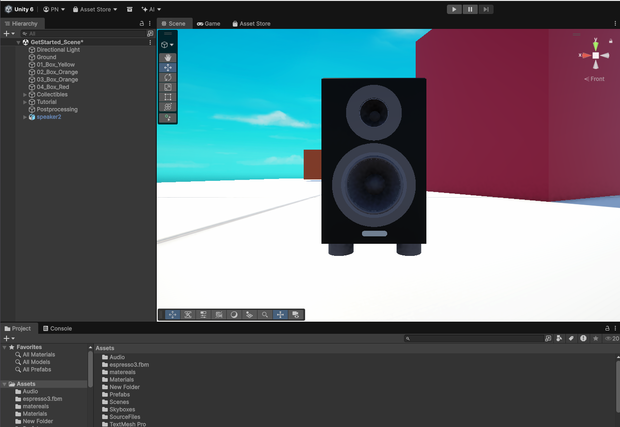Toggle hidden packages visibility count

pyautogui.click(x=612, y=338)
